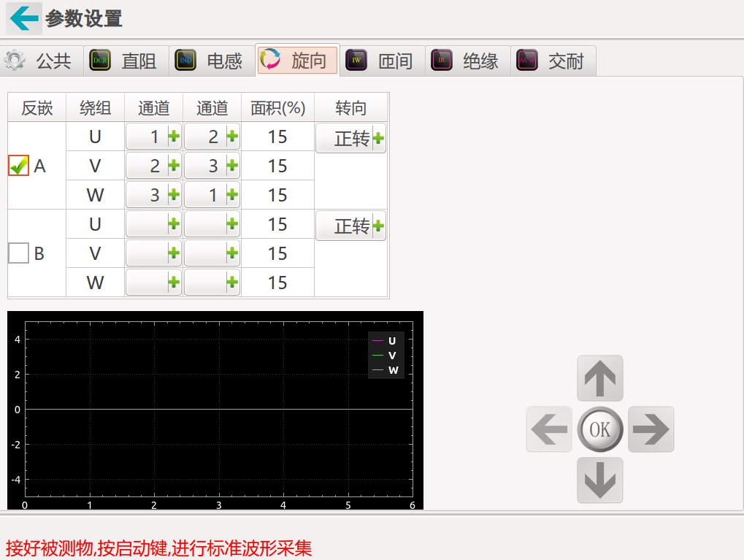Image resolution: width=744 pixels, height=560 pixels.
Task: Open first channel dropdown for B-V row
Action: (154, 253)
